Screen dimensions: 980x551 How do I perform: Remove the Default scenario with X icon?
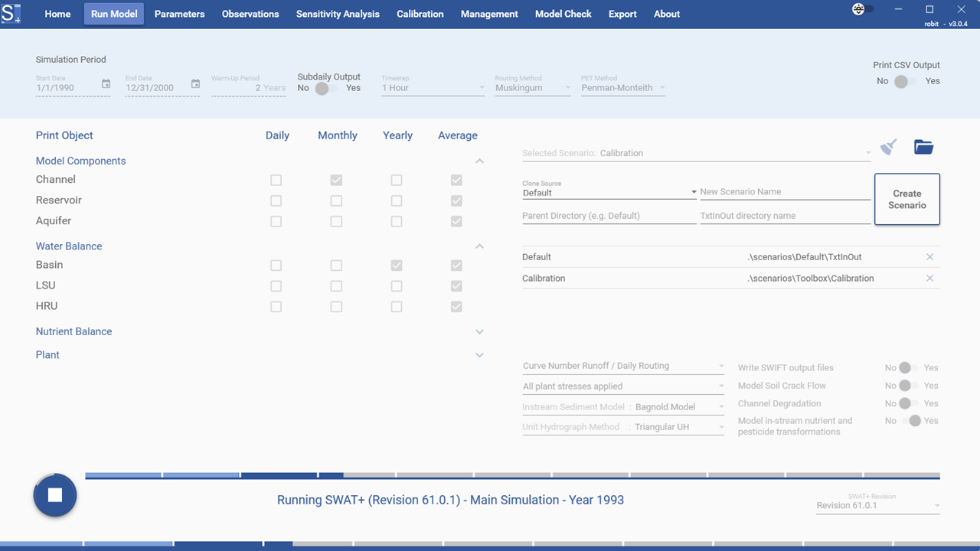click(x=929, y=257)
